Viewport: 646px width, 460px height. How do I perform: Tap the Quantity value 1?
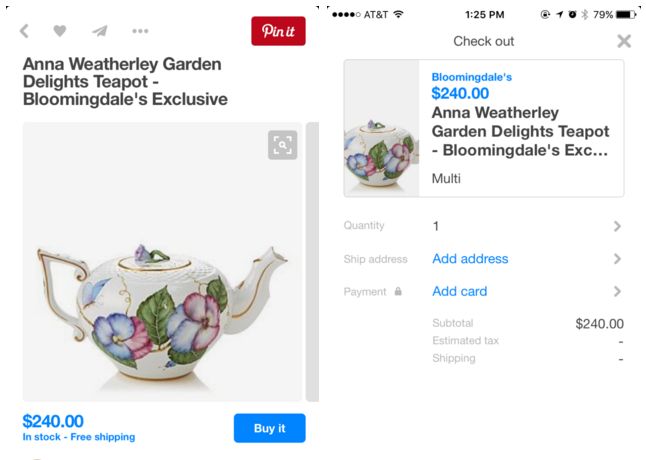point(436,226)
